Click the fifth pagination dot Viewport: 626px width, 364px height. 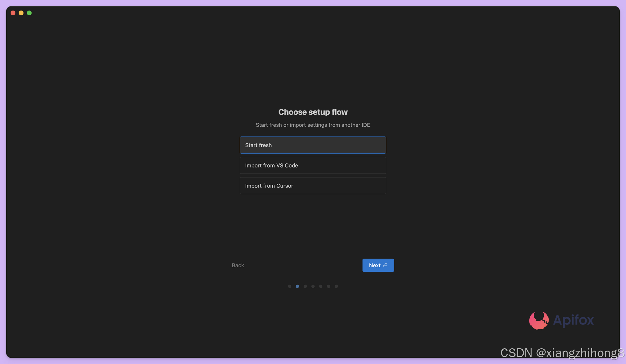[x=321, y=286]
